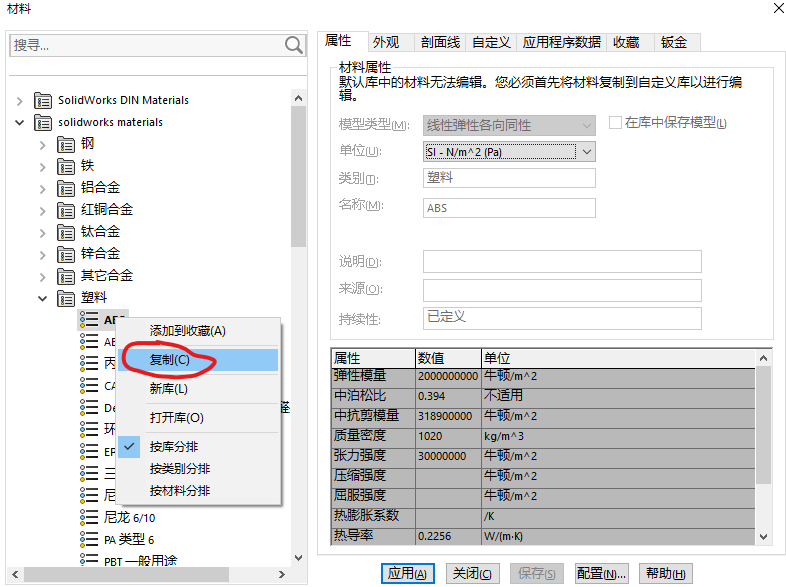
Task: Click the 钢 category folder icon
Action: coord(66,145)
